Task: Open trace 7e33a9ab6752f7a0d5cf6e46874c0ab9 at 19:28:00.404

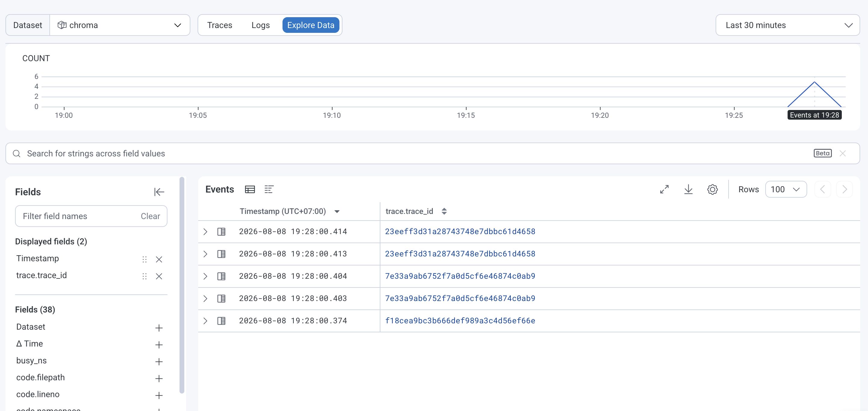Action: (460, 276)
